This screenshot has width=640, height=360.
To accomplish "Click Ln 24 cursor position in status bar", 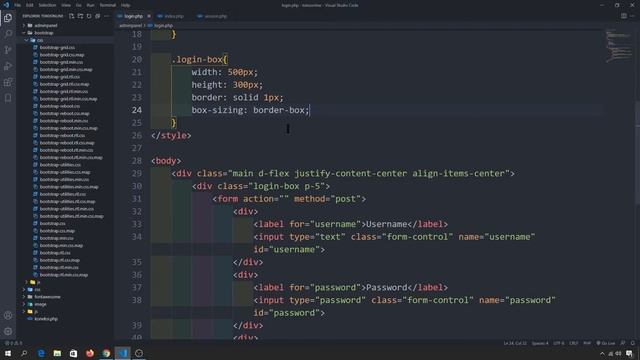I will tap(515, 343).
